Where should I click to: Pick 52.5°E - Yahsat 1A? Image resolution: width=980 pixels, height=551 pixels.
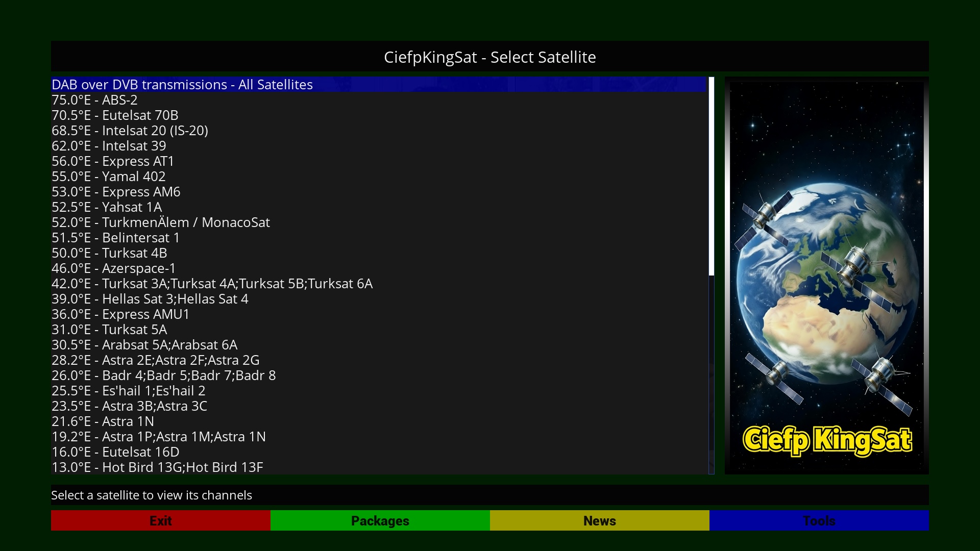coord(378,207)
